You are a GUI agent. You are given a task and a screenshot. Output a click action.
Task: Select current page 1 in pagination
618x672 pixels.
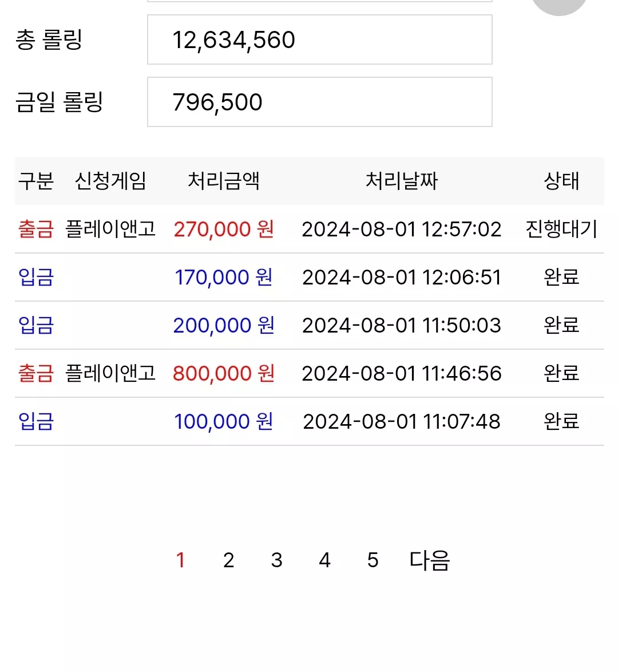pyautogui.click(x=180, y=560)
